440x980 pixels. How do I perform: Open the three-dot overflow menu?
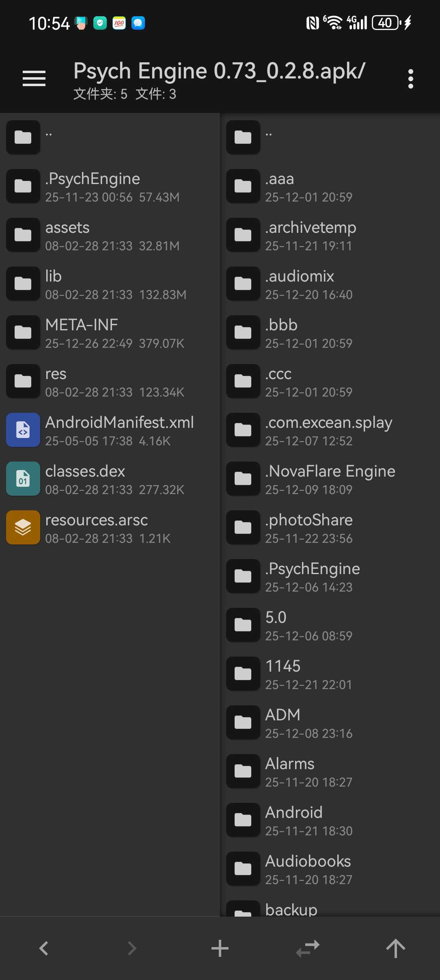[410, 78]
